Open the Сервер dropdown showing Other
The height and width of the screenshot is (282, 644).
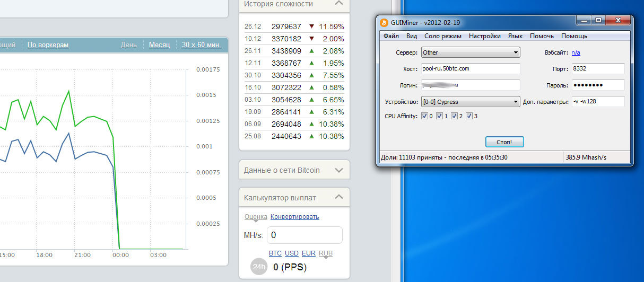pos(471,52)
